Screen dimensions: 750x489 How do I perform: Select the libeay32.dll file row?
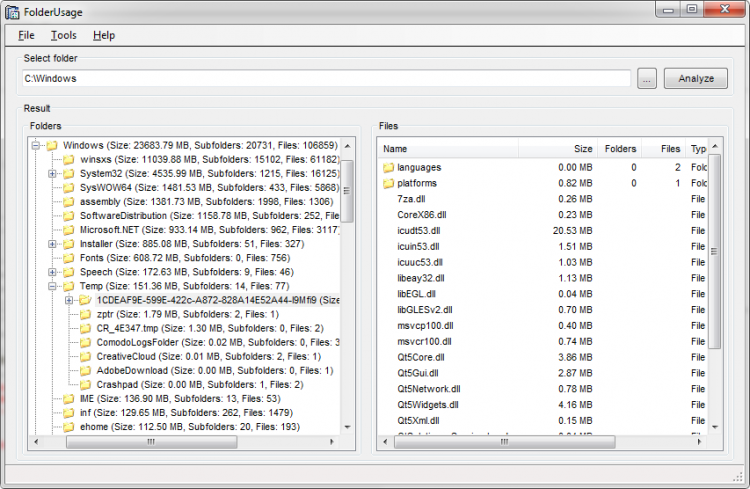tap(543, 278)
